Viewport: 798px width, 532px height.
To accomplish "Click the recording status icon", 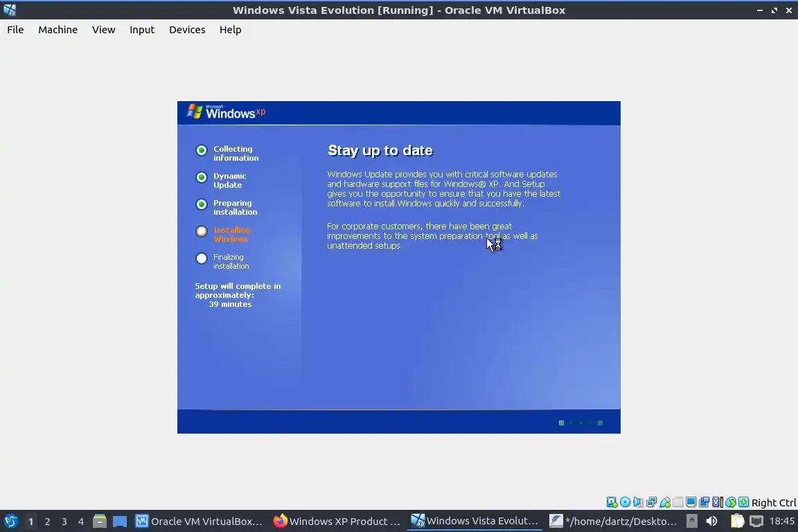I will [704, 502].
